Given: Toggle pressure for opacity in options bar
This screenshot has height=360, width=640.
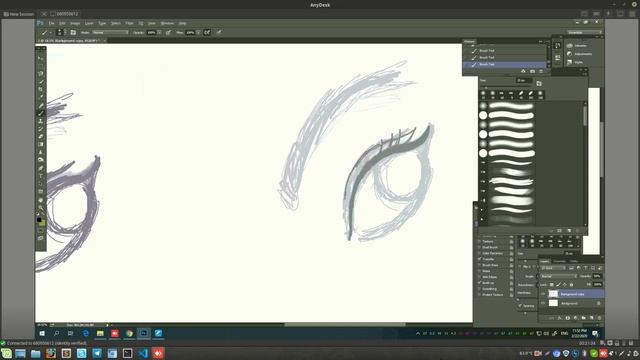Looking at the screenshot, I should coord(168,32).
